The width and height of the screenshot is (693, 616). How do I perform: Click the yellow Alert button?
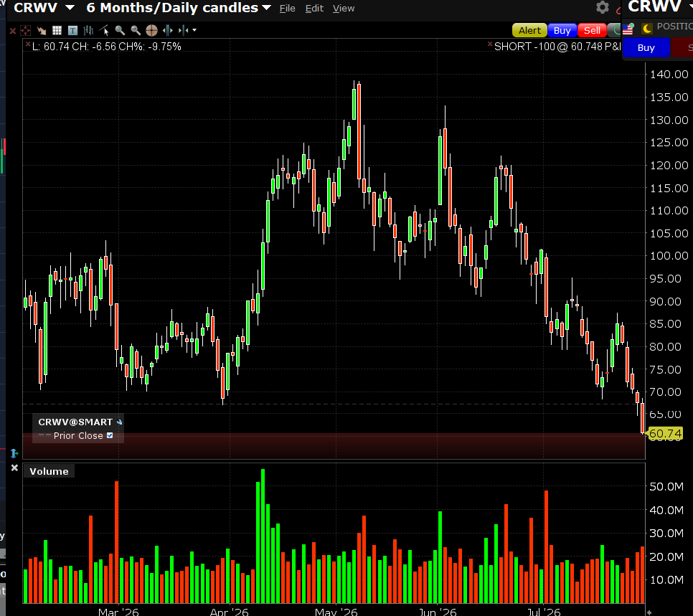click(529, 31)
